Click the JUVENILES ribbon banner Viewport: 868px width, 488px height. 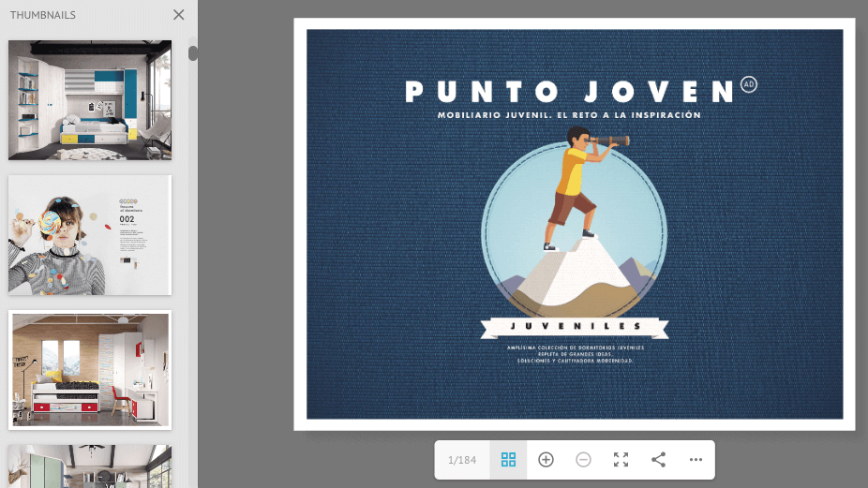point(574,327)
